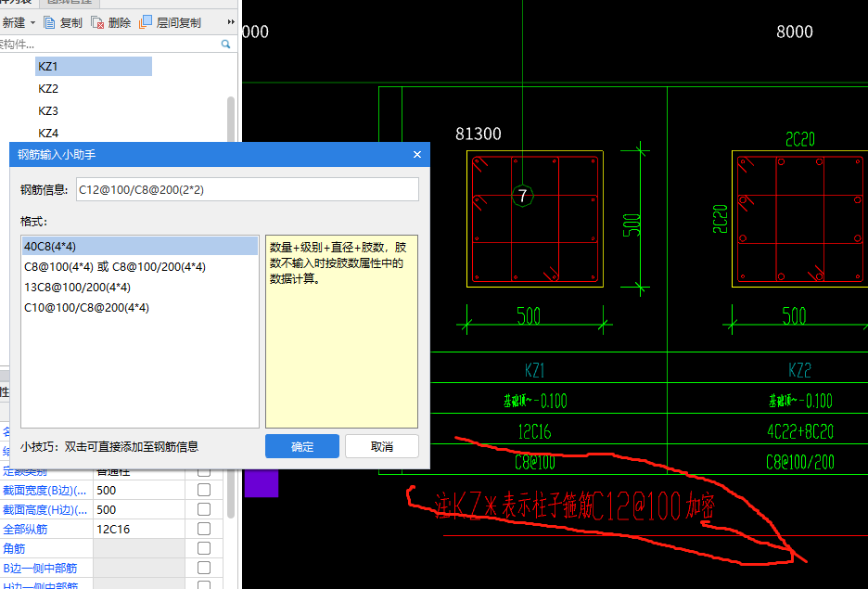Click the 角筋 property label
The height and width of the screenshot is (589, 868).
pos(14,548)
